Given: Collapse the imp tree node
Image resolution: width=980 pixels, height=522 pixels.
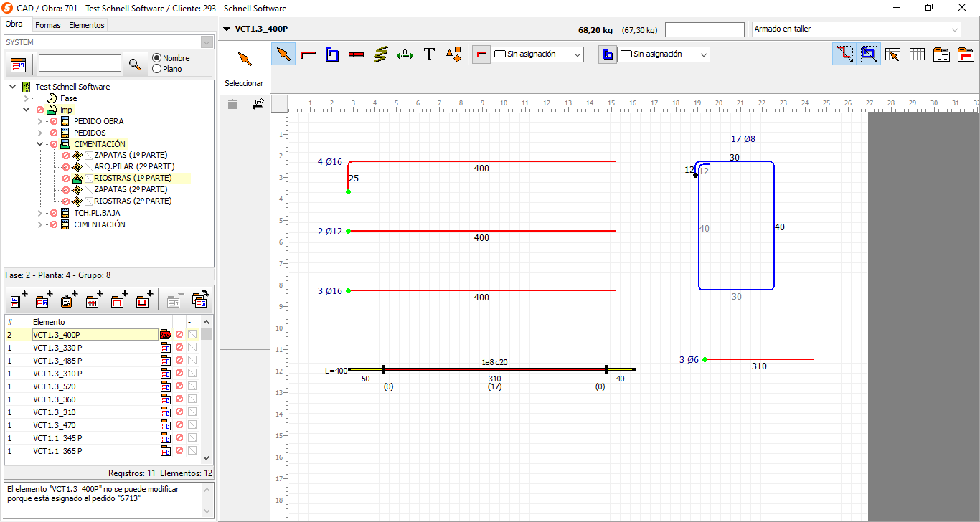Looking at the screenshot, I should pyautogui.click(x=27, y=110).
